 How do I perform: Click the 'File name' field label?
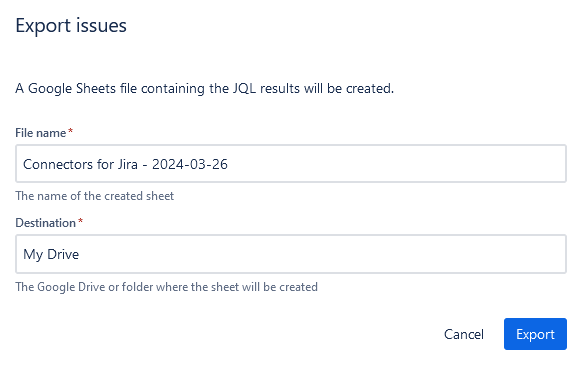[x=41, y=133]
